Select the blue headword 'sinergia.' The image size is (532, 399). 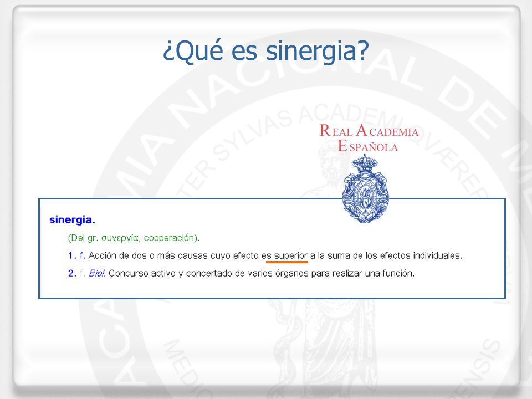(72, 220)
